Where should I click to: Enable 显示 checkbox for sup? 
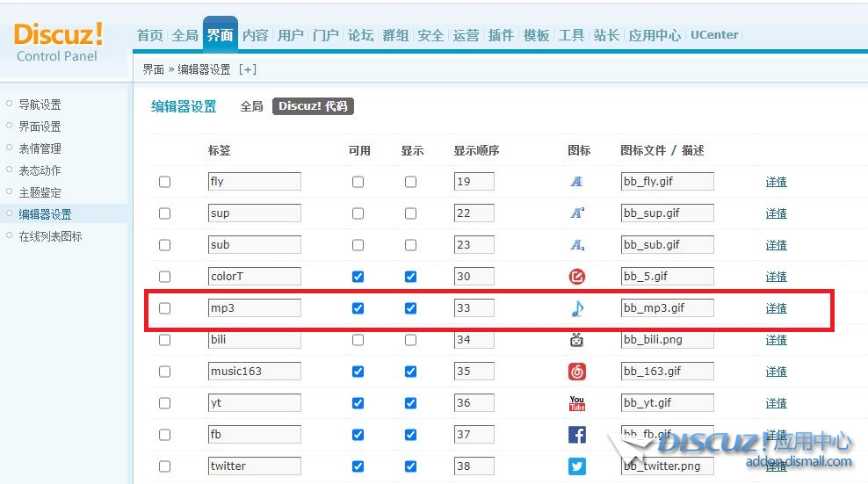[x=411, y=213]
